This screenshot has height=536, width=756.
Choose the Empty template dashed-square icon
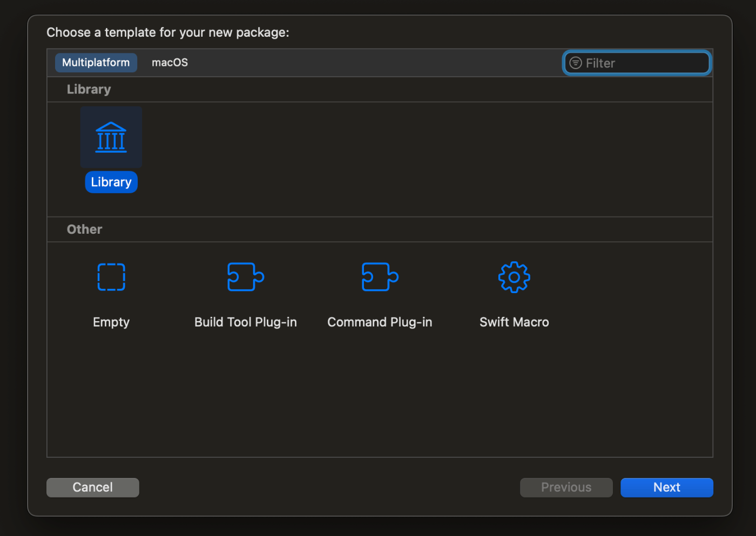tap(111, 277)
